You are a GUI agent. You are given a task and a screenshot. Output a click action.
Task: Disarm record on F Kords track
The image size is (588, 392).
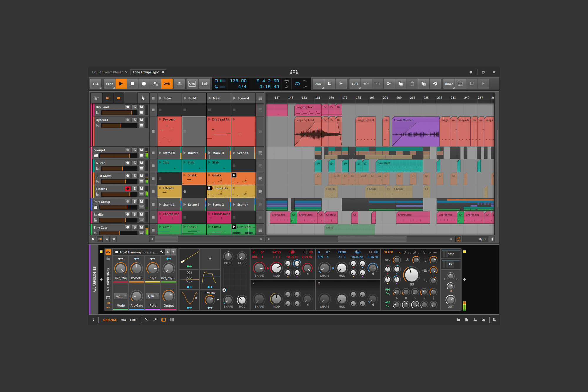[x=128, y=189]
